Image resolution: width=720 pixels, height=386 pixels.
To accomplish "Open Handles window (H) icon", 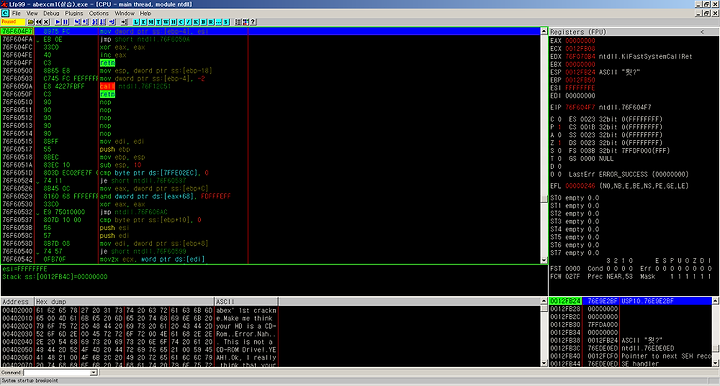I will coord(173,22).
